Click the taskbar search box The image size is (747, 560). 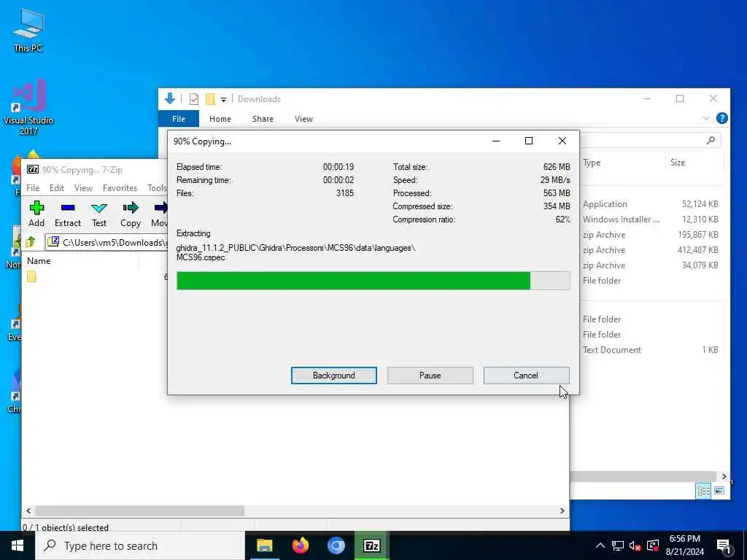pyautogui.click(x=141, y=545)
